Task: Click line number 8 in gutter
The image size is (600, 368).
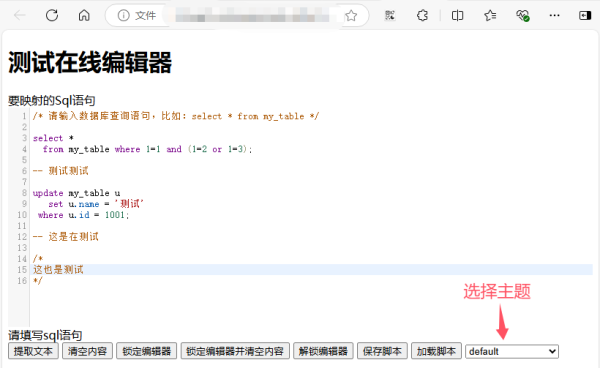Action: pos(24,193)
